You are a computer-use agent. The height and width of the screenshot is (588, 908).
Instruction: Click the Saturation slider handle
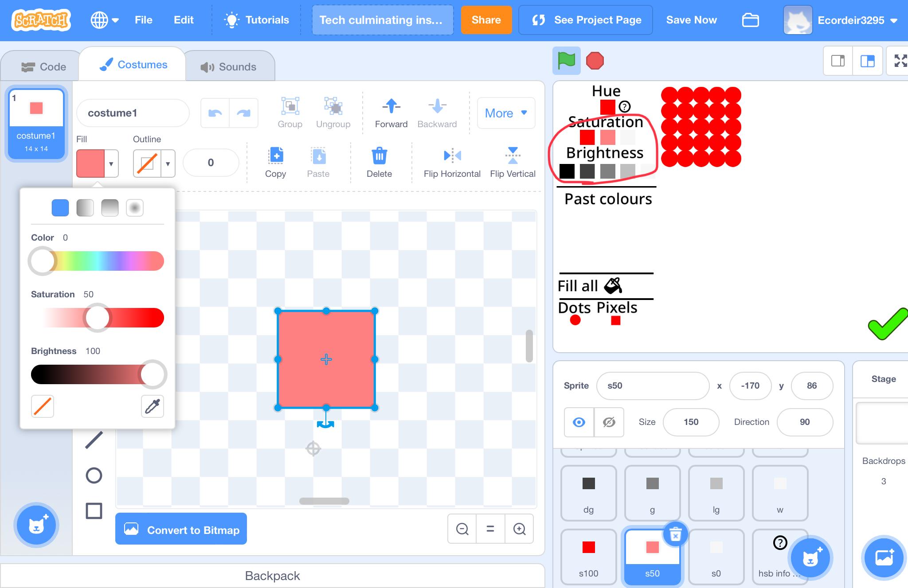97,318
